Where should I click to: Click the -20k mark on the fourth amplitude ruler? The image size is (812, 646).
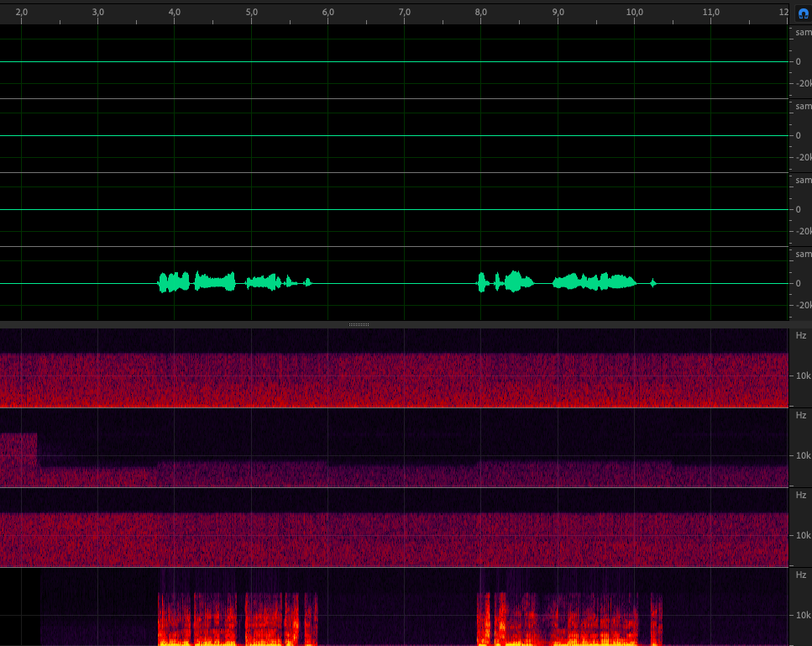coord(801,306)
